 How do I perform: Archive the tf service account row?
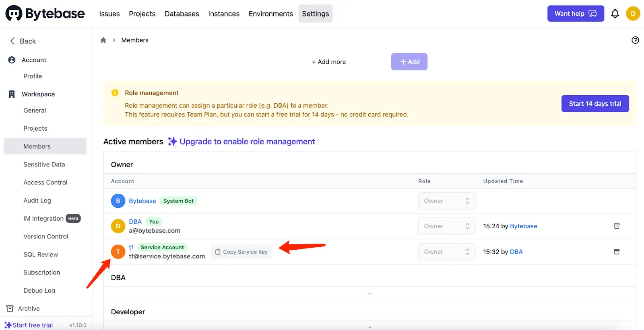617,252
